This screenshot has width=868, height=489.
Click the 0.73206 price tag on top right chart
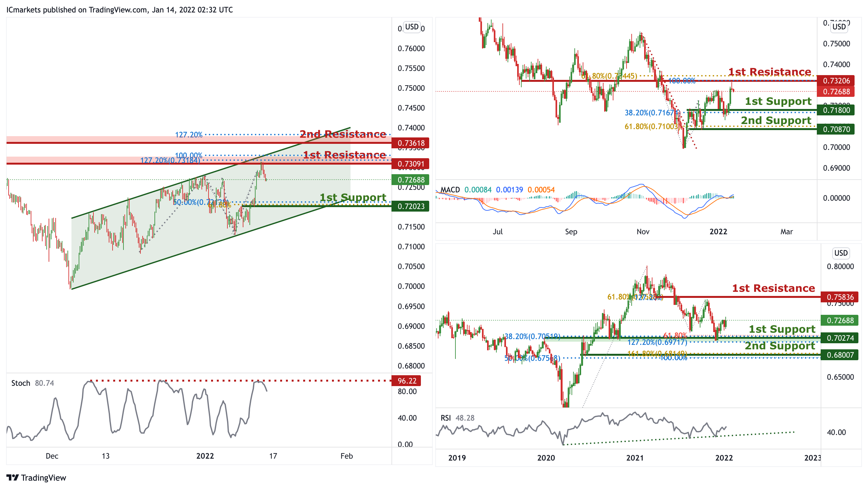(836, 81)
